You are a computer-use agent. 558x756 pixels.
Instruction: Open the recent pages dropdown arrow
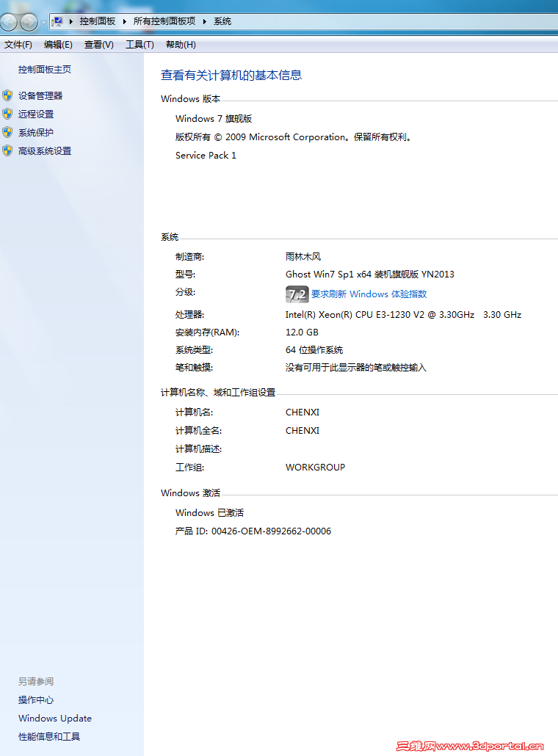pyautogui.click(x=43, y=22)
